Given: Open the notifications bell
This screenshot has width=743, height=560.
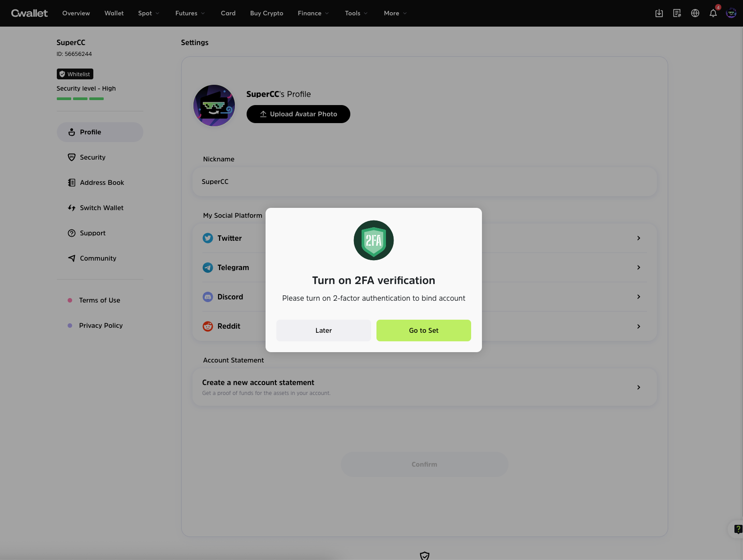Looking at the screenshot, I should coord(713,13).
